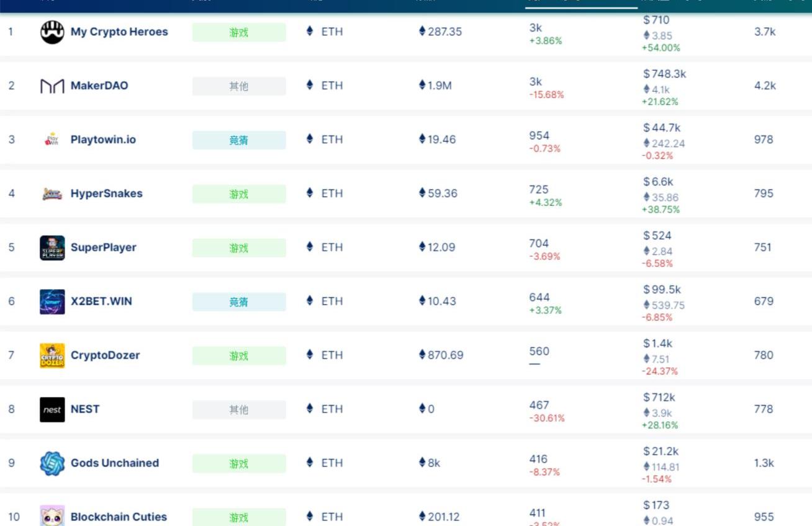Open the MakerDAO name link
812x526 pixels.
[x=99, y=86]
